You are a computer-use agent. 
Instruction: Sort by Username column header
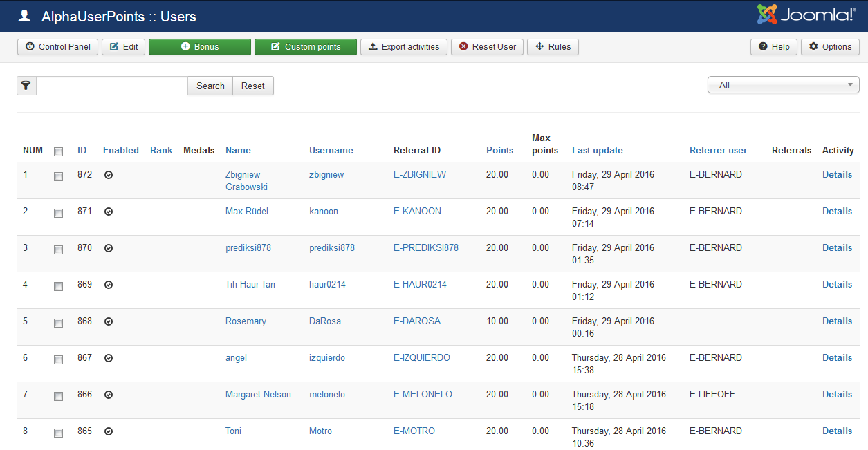point(331,150)
